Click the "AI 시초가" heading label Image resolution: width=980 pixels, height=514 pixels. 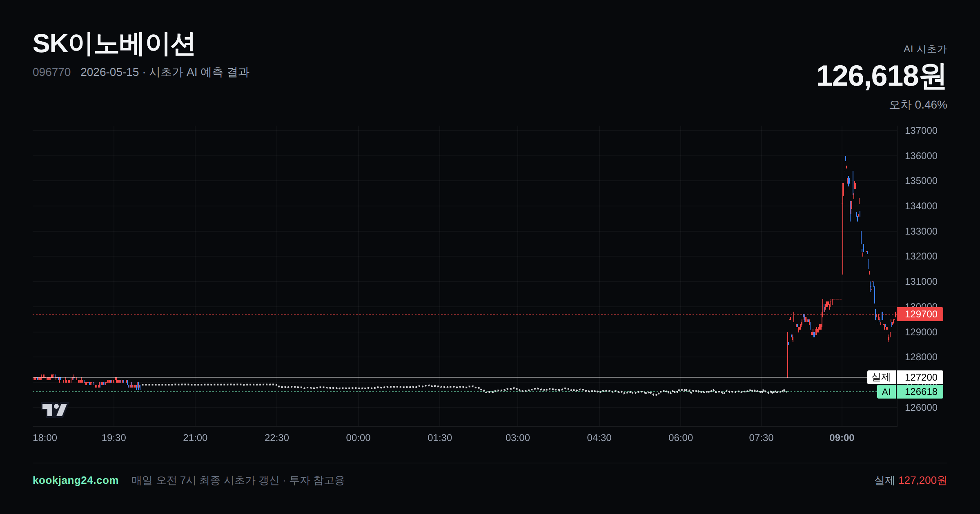[925, 49]
